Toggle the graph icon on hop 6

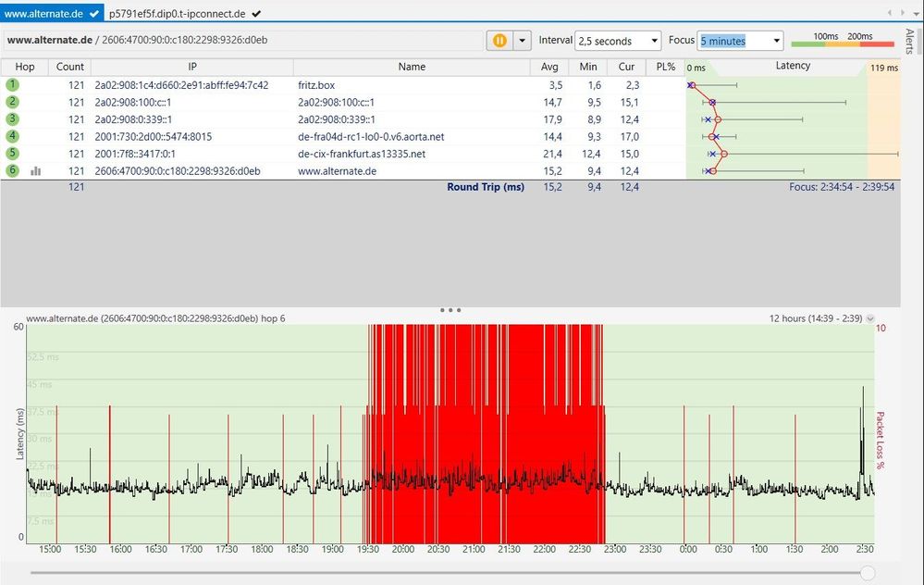[36, 171]
